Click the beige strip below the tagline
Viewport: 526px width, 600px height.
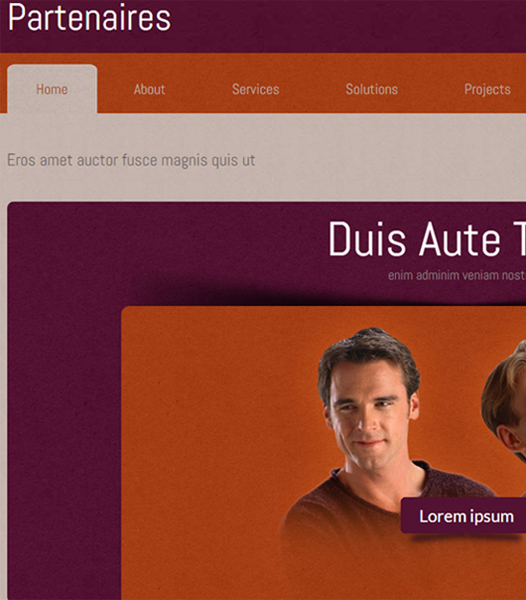[x=263, y=188]
